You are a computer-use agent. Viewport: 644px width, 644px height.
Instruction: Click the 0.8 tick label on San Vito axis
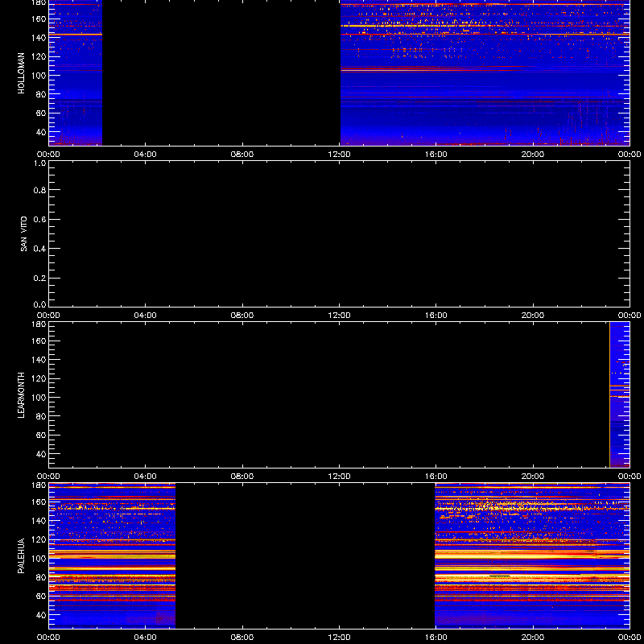point(39,190)
